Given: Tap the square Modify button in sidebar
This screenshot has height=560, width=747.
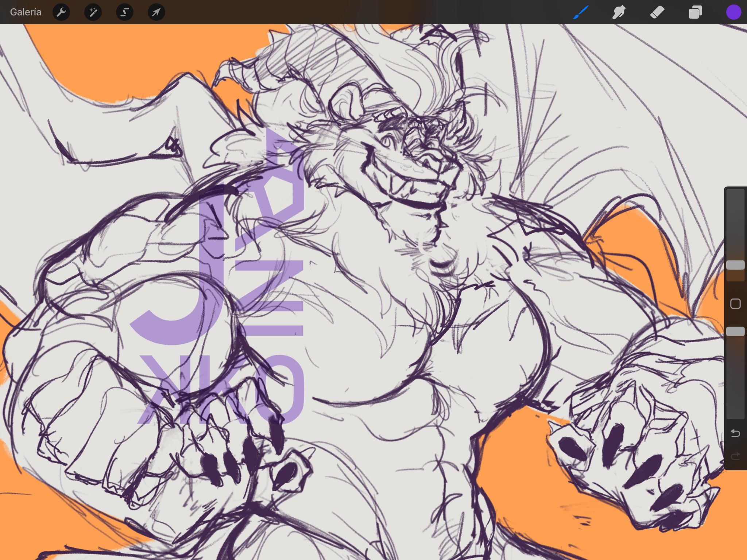Looking at the screenshot, I should pos(735,304).
